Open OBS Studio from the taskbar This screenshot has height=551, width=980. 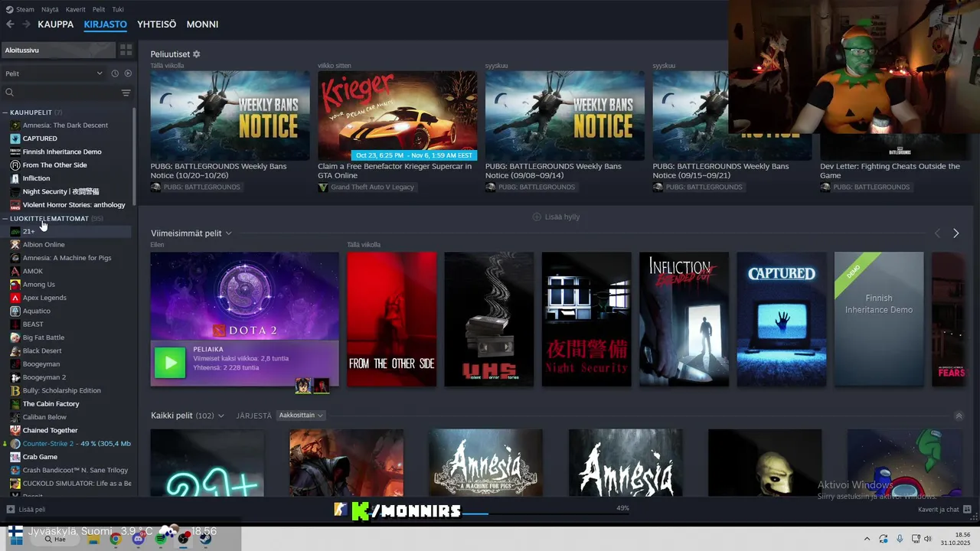click(x=184, y=539)
